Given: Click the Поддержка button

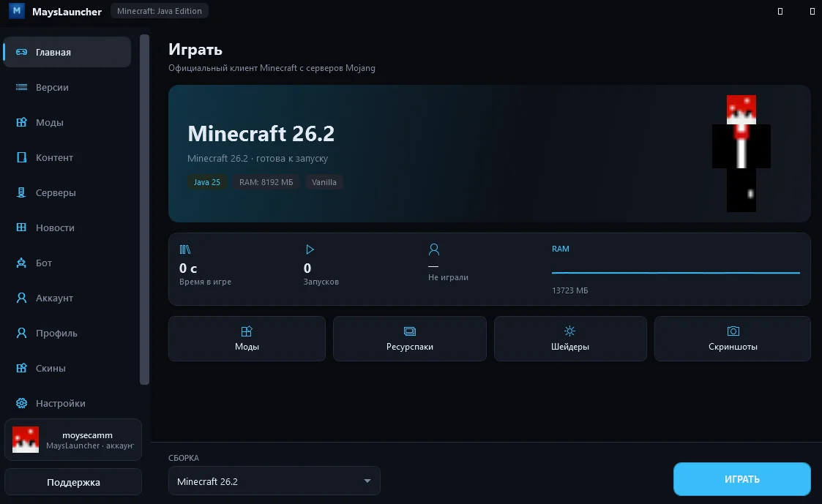Looking at the screenshot, I should (x=73, y=482).
